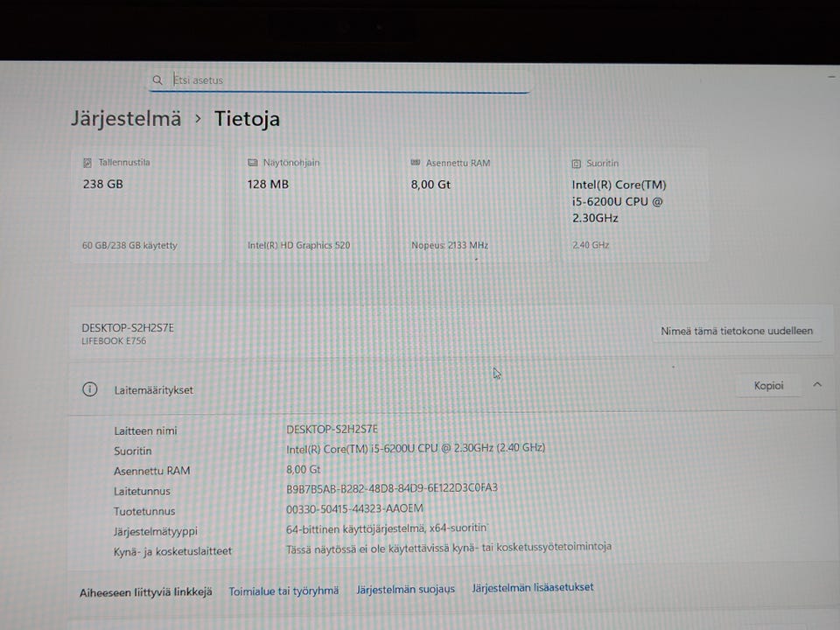Select the Kynä- ja kosketuslaitteet value
This screenshot has height=630, width=840.
point(449,548)
